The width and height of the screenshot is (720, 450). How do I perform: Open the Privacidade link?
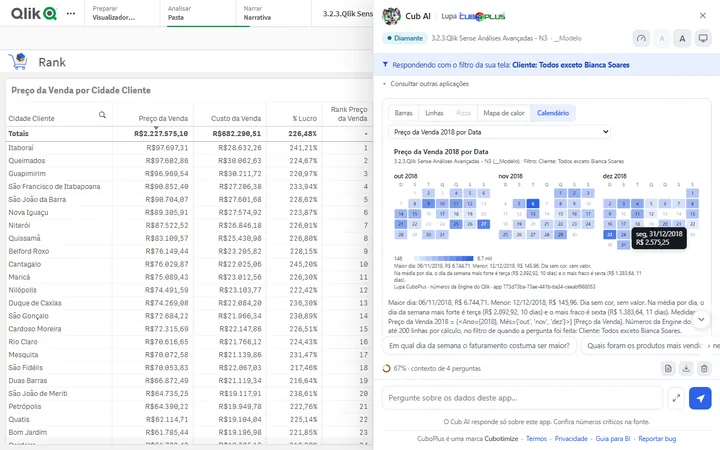coord(571,439)
